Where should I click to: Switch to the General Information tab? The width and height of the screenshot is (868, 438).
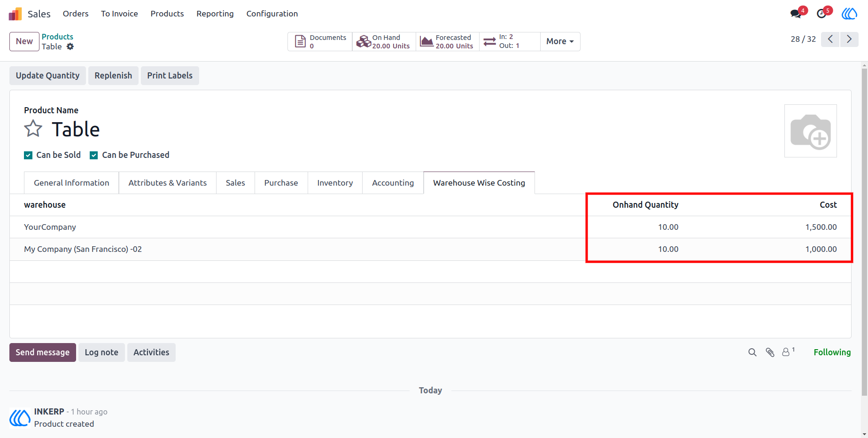pyautogui.click(x=71, y=183)
